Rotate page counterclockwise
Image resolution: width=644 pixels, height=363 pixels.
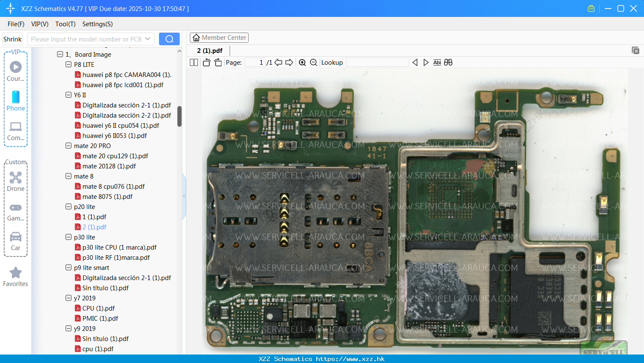206,63
